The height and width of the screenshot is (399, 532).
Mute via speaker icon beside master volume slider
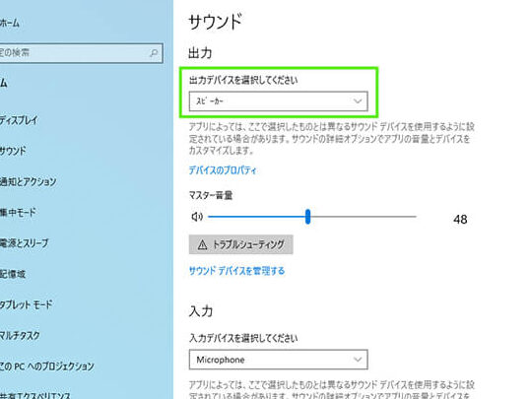pos(197,216)
